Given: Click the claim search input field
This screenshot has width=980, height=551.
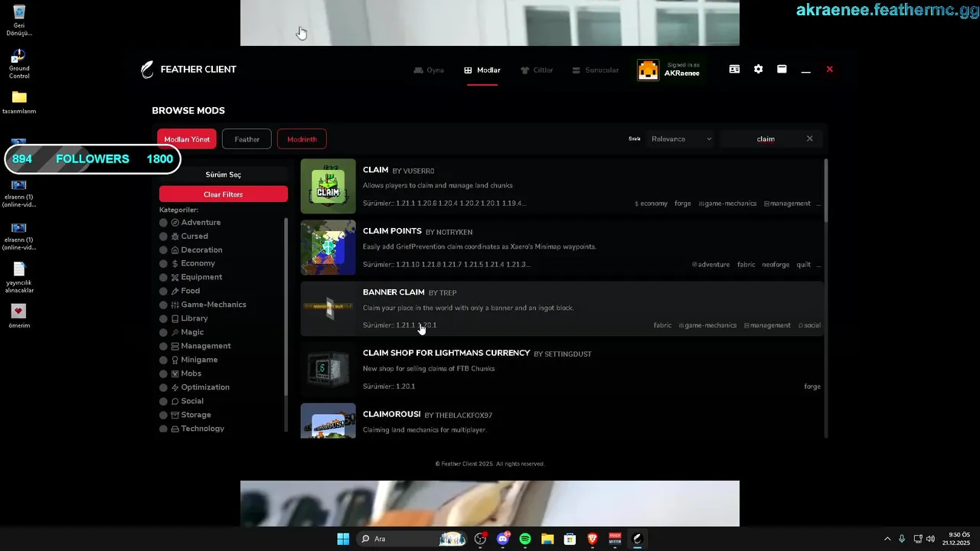Looking at the screenshot, I should 766,139.
